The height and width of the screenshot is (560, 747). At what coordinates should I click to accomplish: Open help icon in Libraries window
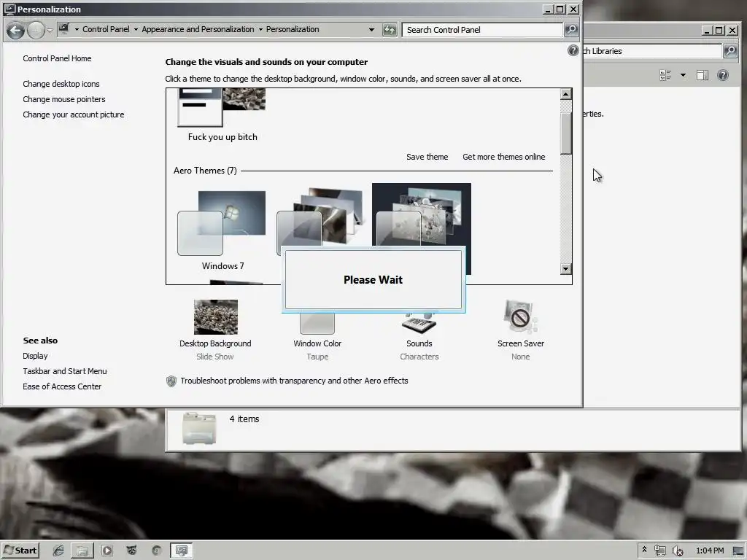point(723,75)
